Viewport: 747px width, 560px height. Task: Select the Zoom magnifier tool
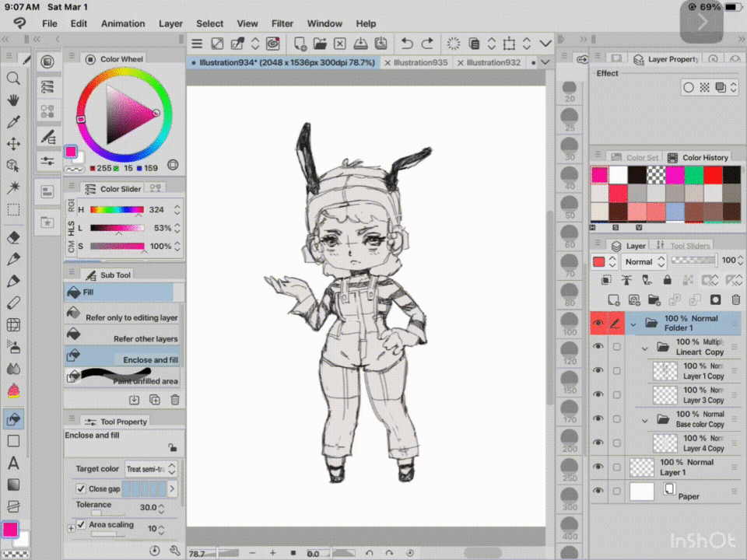(13, 79)
